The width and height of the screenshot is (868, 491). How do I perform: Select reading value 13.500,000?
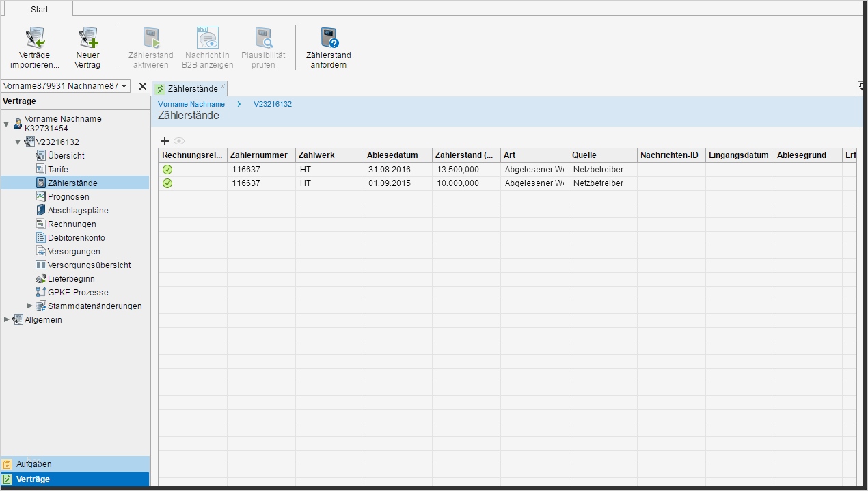(x=466, y=170)
